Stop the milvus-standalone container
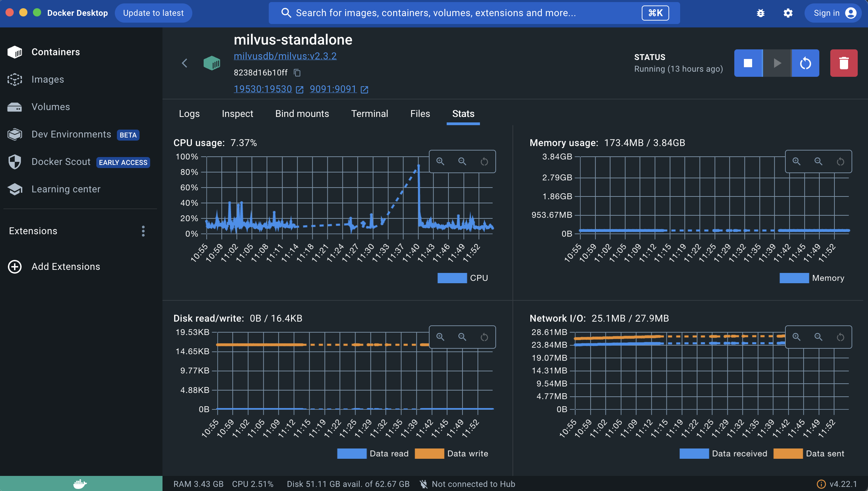This screenshot has width=868, height=491. coord(748,63)
